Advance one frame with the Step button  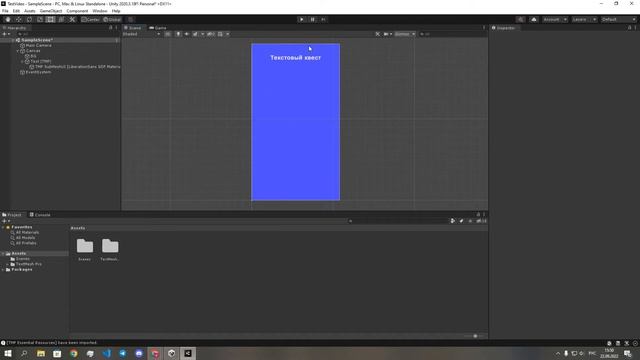tap(323, 19)
